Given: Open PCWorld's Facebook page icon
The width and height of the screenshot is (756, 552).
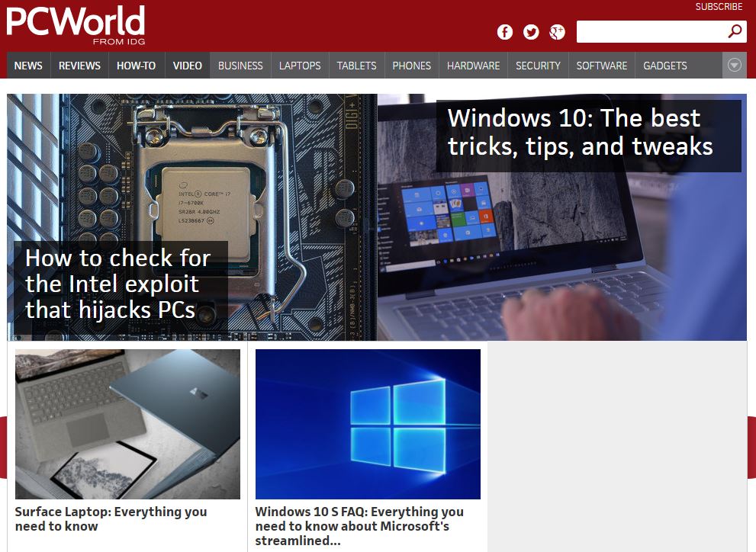Looking at the screenshot, I should click(504, 32).
